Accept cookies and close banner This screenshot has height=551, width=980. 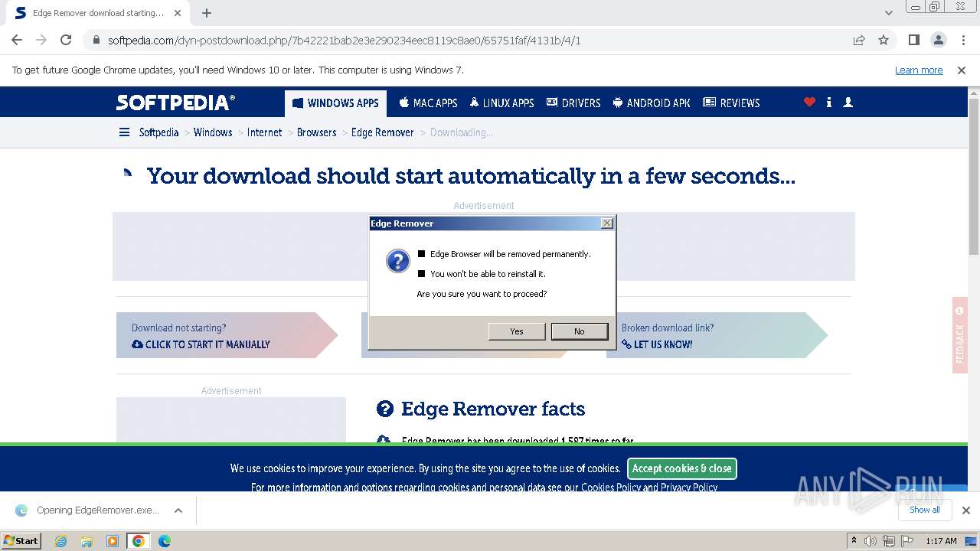[682, 468]
